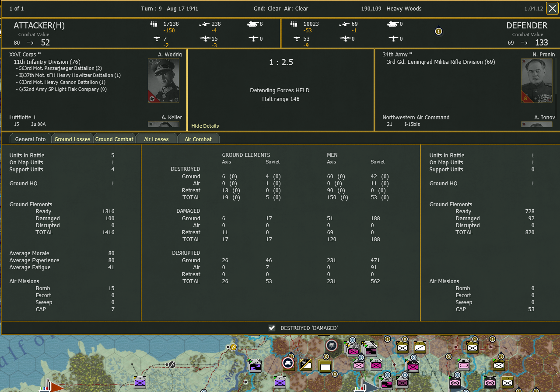560x392 pixels.
Task: Click the defender men icon showing 10023
Action: [x=294, y=24]
